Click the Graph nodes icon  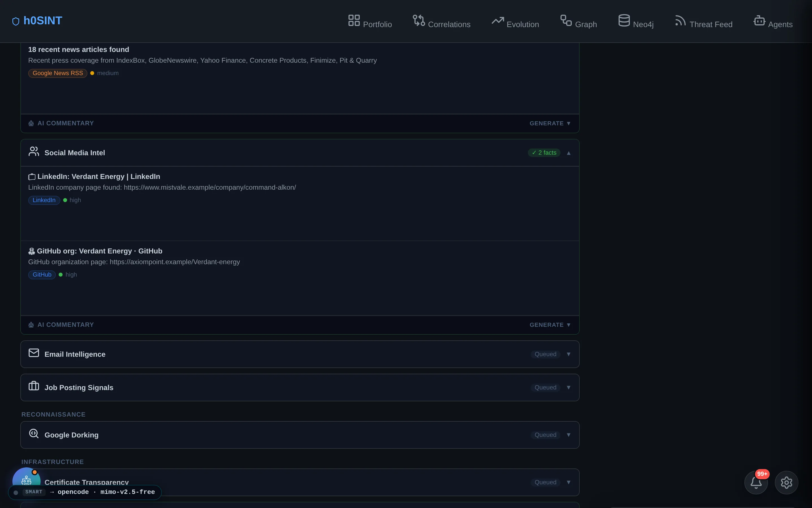pos(566,20)
